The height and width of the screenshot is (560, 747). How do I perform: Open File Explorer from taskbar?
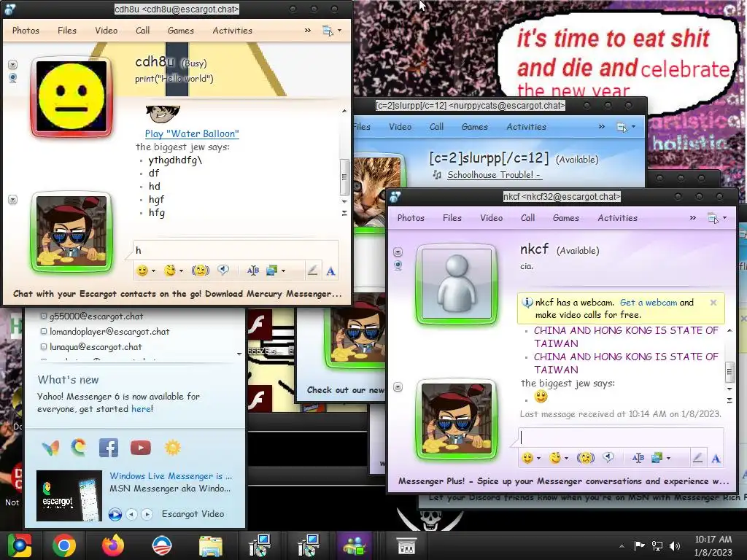[x=210, y=546]
